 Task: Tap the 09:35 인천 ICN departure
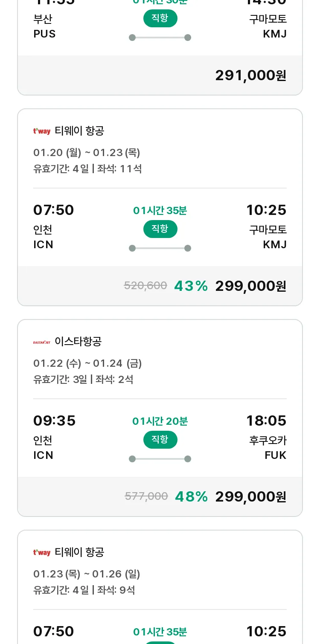click(54, 437)
